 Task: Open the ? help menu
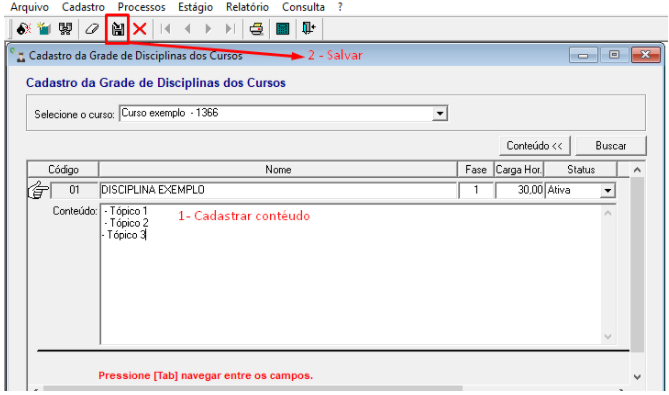340,7
